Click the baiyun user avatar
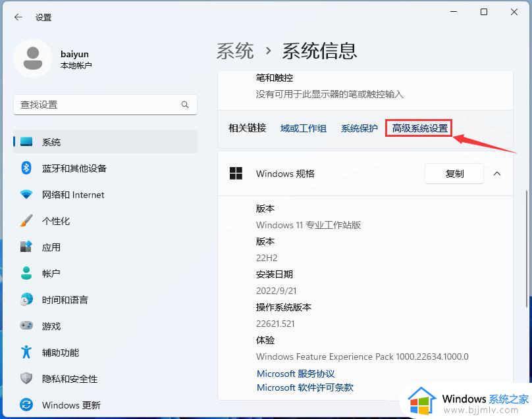 (x=33, y=59)
